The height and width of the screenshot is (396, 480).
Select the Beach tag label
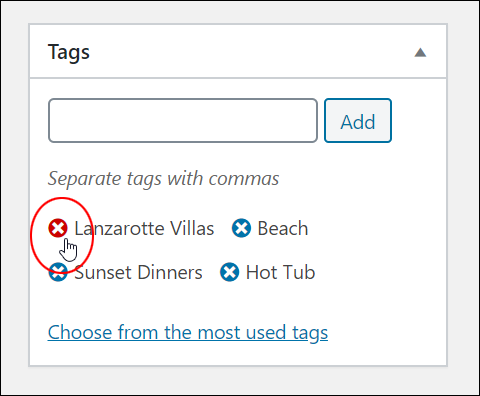tap(283, 229)
